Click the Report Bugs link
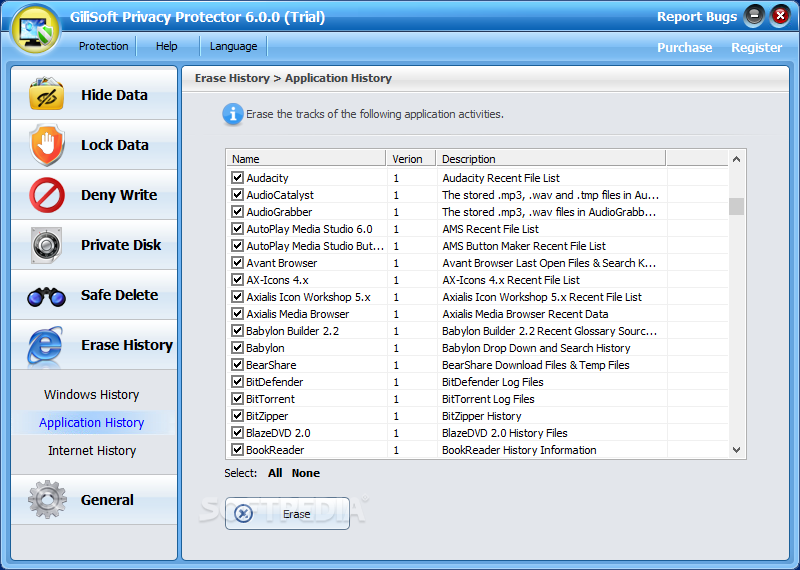The height and width of the screenshot is (570, 800). pyautogui.click(x=697, y=17)
